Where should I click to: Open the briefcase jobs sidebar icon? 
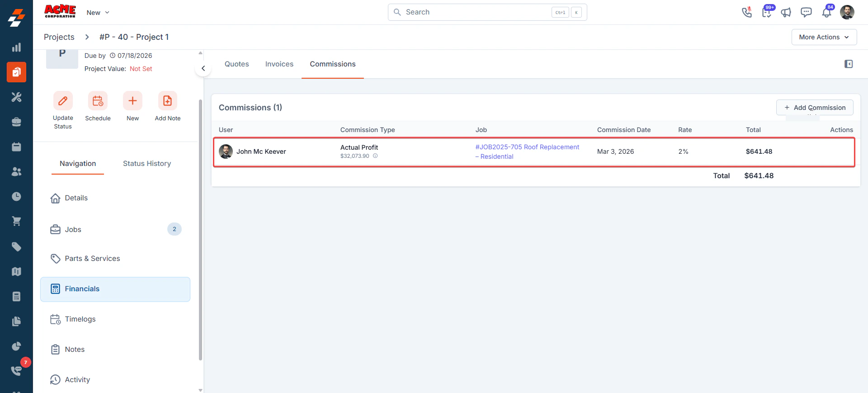(16, 122)
